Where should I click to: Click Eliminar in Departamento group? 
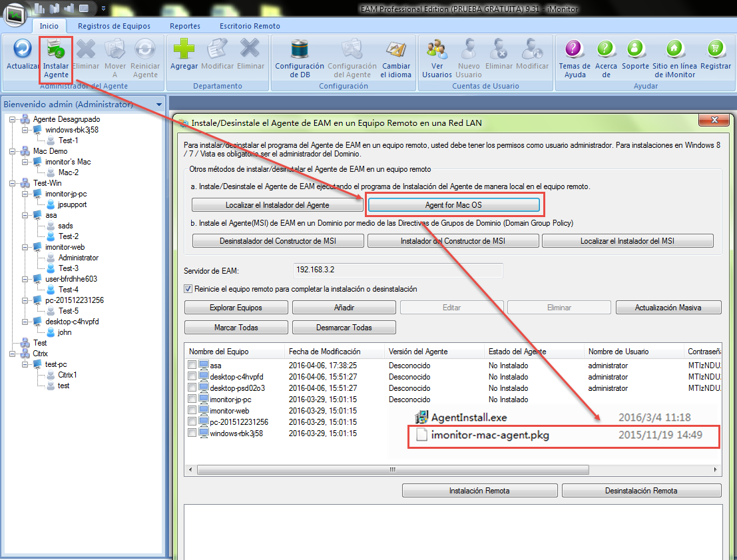pos(250,54)
